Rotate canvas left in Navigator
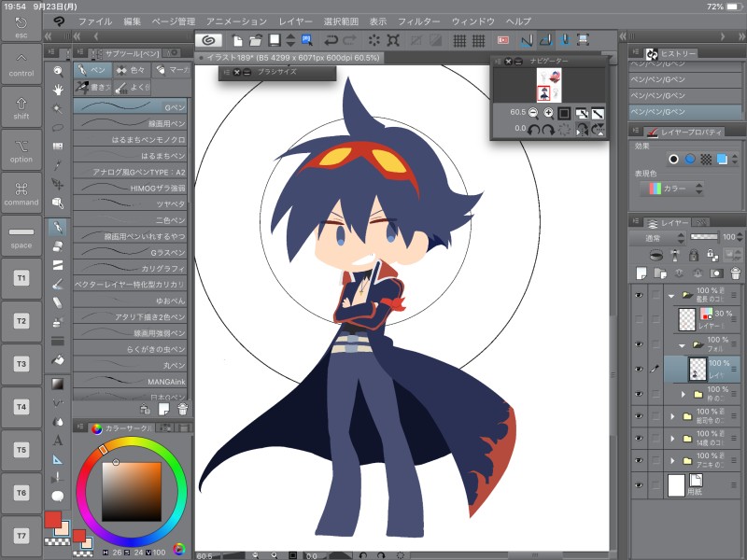747x560 pixels. click(533, 129)
